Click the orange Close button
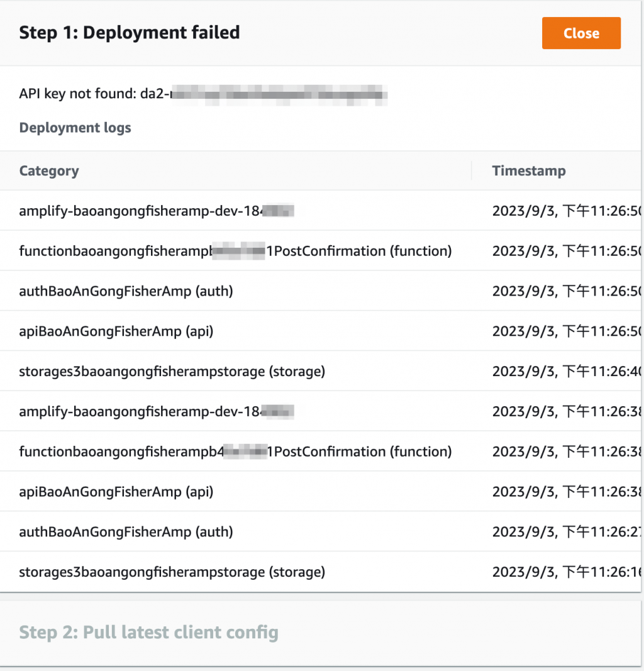This screenshot has width=644, height=671. point(581,33)
